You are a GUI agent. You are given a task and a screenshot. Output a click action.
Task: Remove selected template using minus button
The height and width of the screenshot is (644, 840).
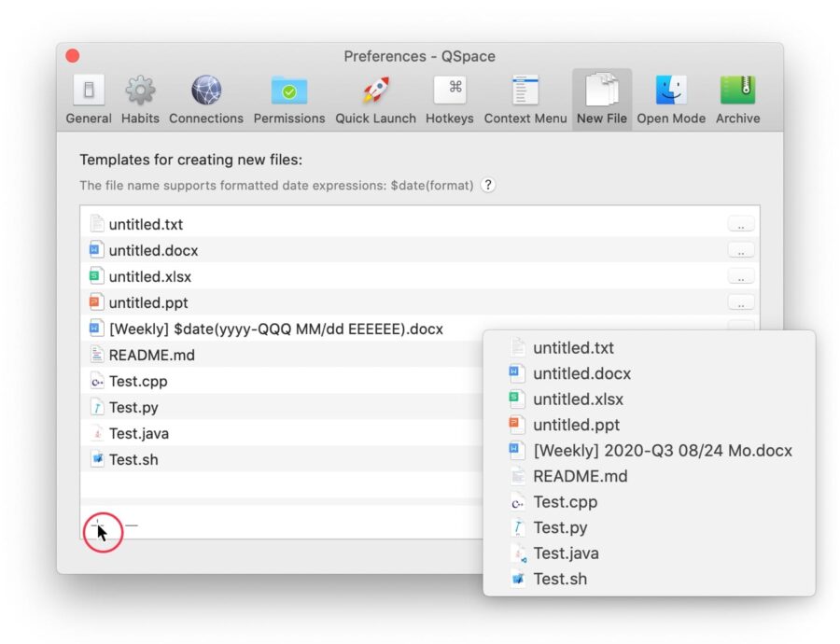(x=131, y=525)
